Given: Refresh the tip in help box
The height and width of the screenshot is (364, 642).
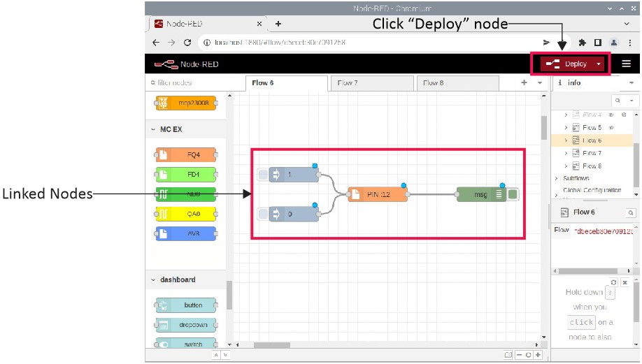Looking at the screenshot, I should pyautogui.click(x=613, y=282).
